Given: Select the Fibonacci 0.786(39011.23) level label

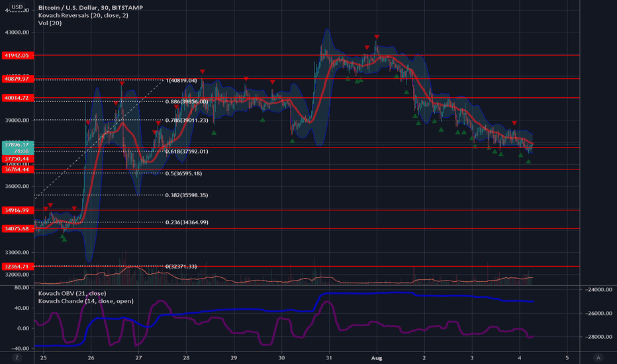Looking at the screenshot, I should tap(187, 120).
